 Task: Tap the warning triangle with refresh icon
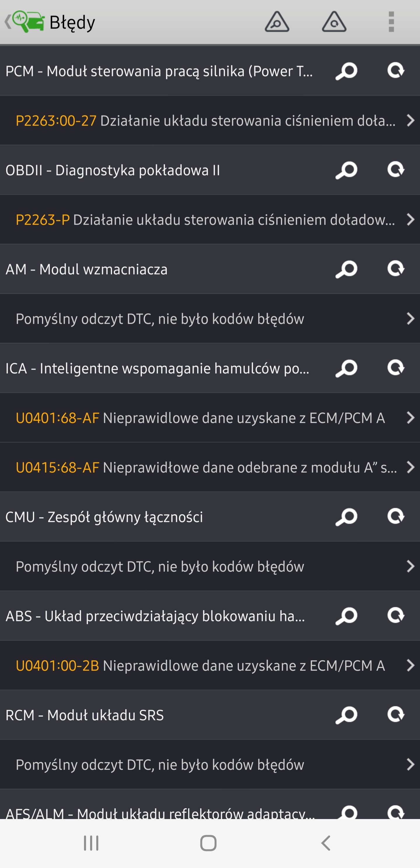(334, 22)
